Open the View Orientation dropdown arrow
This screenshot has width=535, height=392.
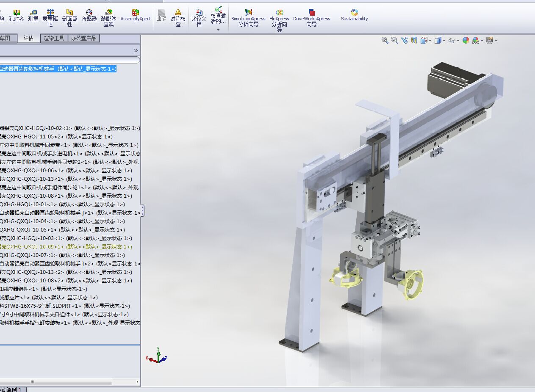point(430,41)
